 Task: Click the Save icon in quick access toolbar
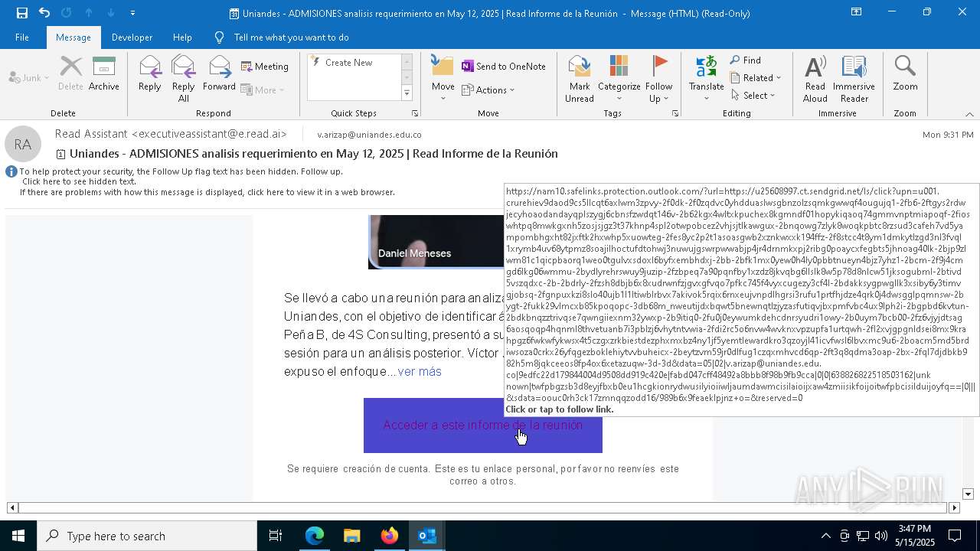coord(21,13)
